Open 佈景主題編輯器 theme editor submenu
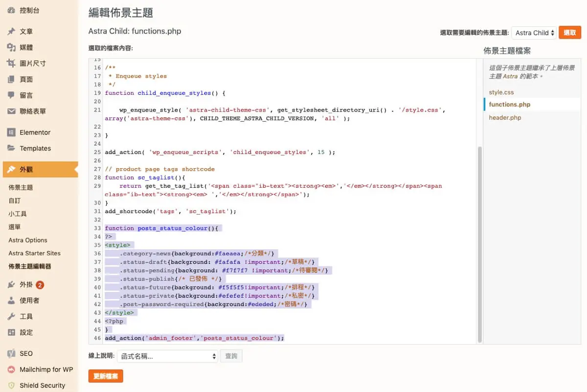The height and width of the screenshot is (392, 587). (30, 266)
